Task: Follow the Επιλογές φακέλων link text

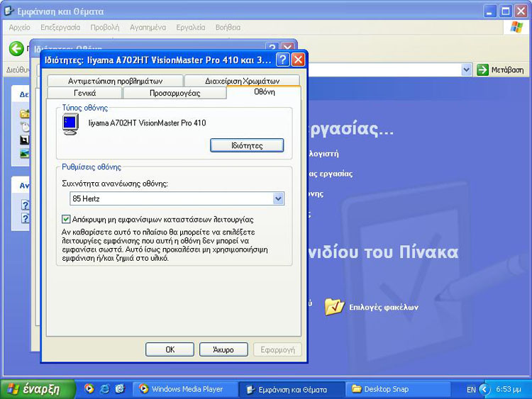Action: pos(384,307)
